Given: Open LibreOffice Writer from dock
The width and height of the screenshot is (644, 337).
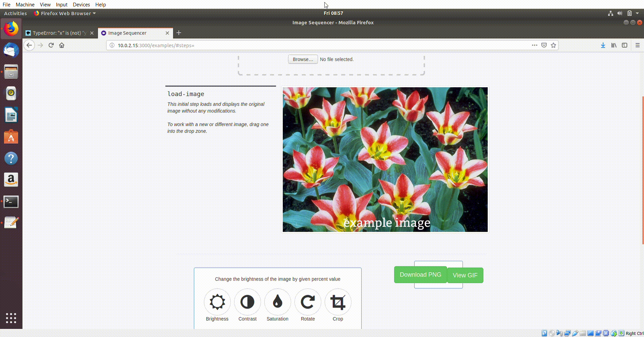Looking at the screenshot, I should point(11,115).
